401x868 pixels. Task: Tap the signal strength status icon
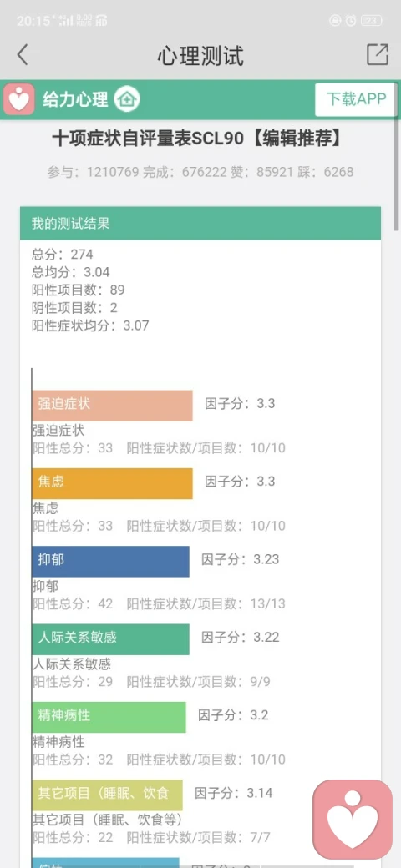pyautogui.click(x=67, y=21)
